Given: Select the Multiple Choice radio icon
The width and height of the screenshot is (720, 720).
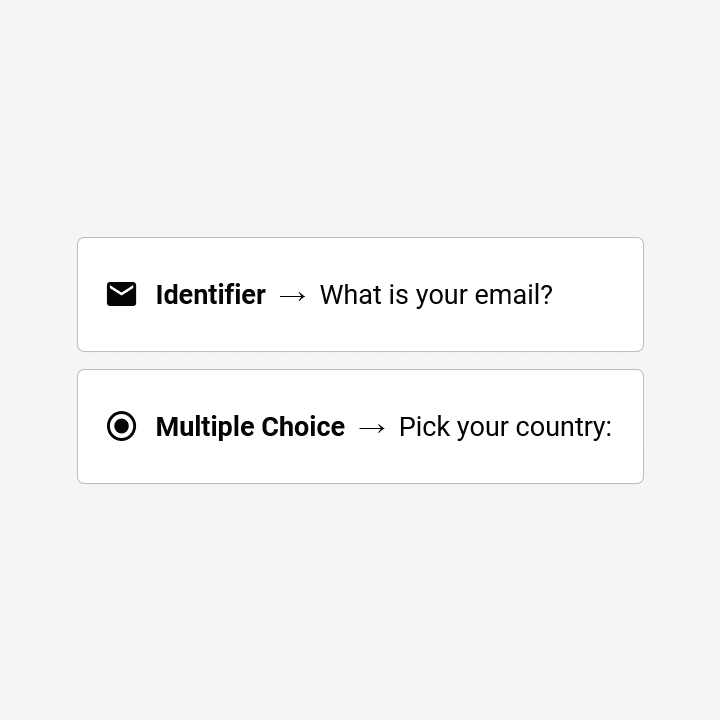Looking at the screenshot, I should (x=121, y=426).
